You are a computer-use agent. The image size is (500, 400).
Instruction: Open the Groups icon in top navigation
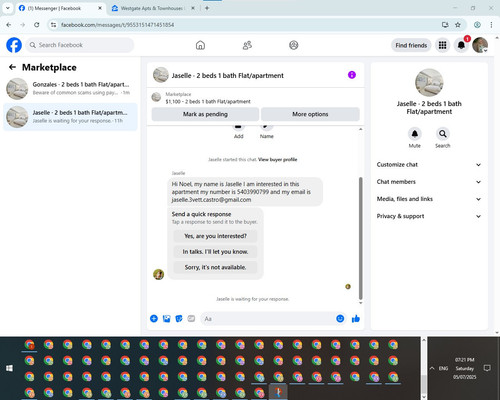[x=294, y=45]
